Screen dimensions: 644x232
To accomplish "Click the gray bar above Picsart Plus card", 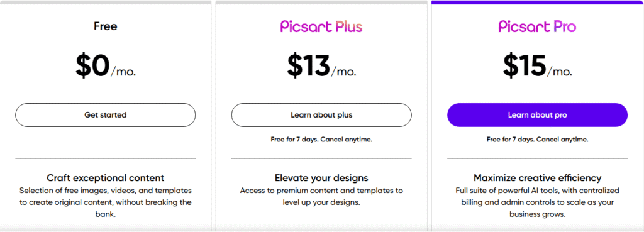I will click(321, 3).
